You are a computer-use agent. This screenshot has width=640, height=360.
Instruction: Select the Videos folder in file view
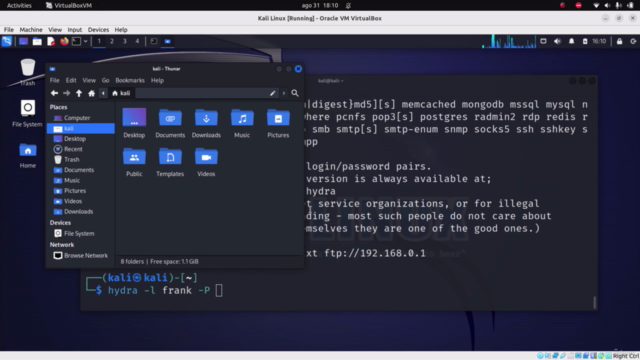coord(206,162)
